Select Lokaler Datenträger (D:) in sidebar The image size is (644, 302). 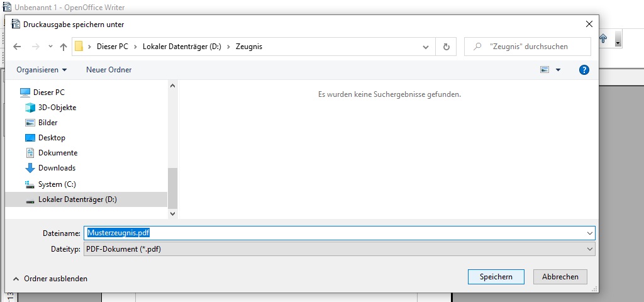pyautogui.click(x=77, y=199)
